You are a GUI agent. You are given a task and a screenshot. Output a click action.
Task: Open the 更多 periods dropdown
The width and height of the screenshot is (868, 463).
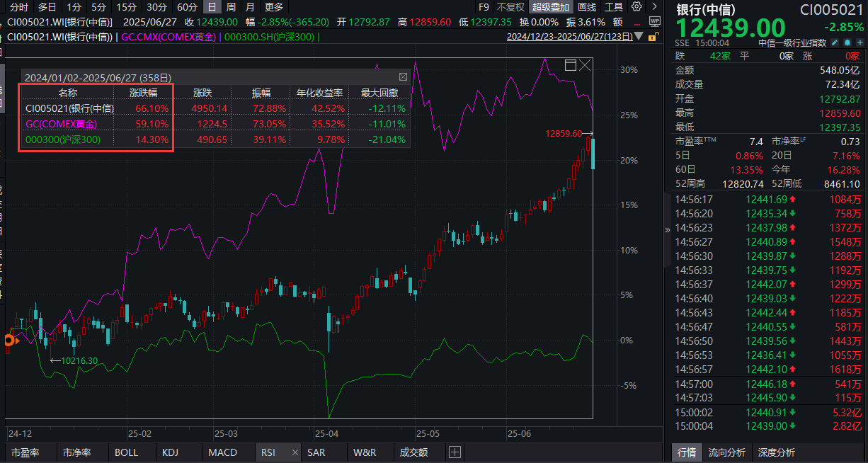point(274,7)
